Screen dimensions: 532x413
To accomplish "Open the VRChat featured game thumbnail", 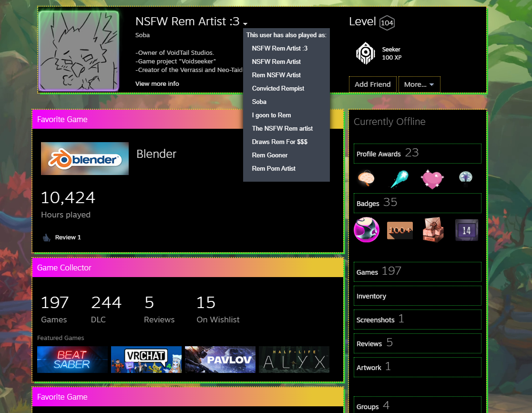I will click(x=146, y=360).
